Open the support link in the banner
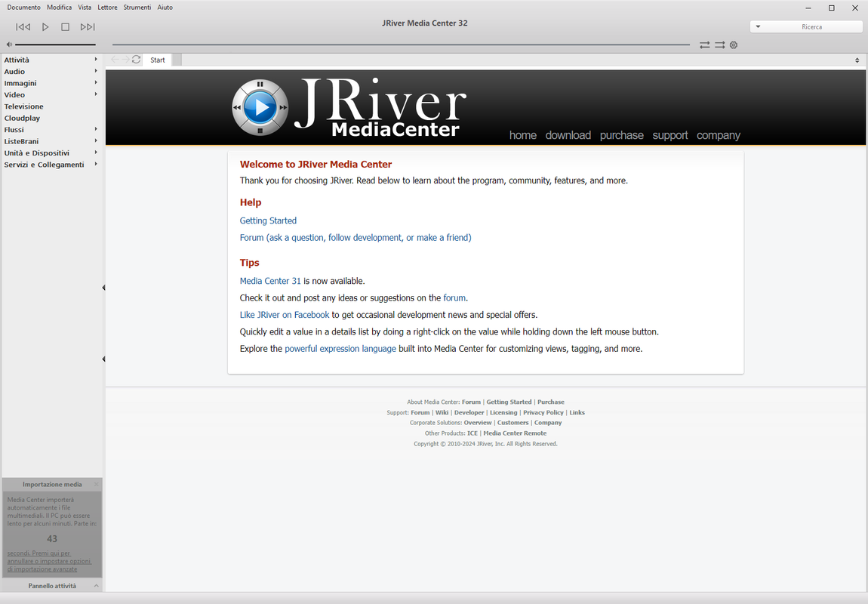This screenshot has width=868, height=604. (x=669, y=135)
